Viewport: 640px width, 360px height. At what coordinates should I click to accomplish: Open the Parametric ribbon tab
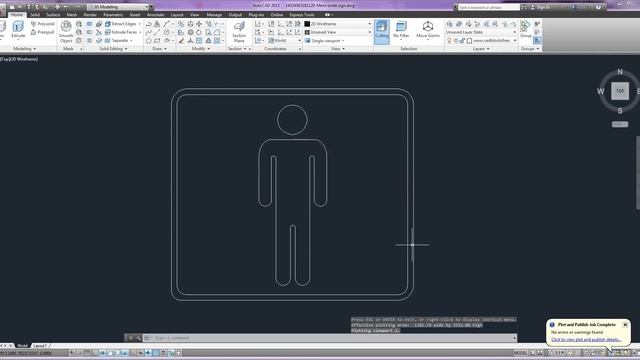(113, 15)
